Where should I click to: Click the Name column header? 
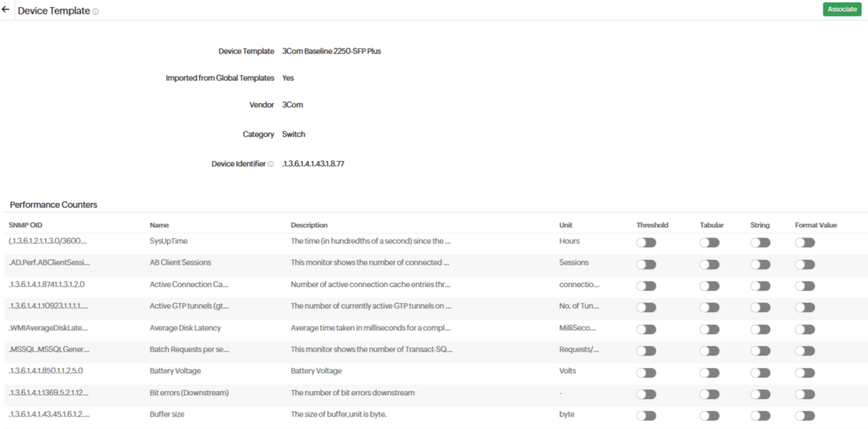point(159,225)
